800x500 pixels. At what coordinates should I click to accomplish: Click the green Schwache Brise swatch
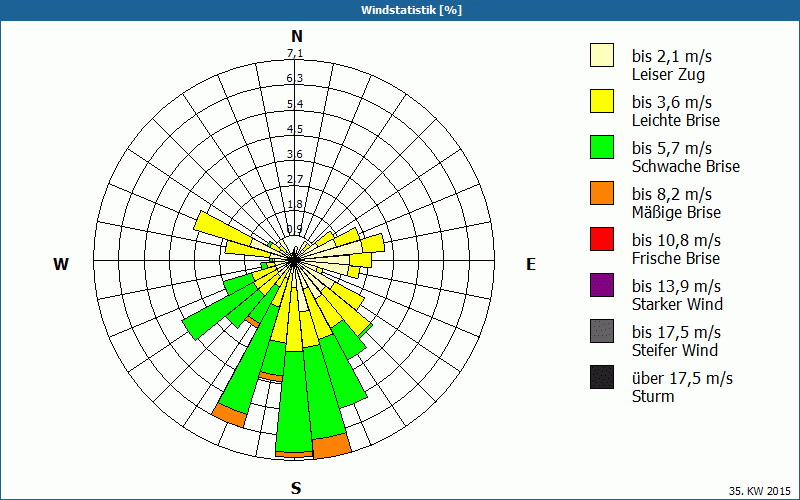[x=602, y=147]
